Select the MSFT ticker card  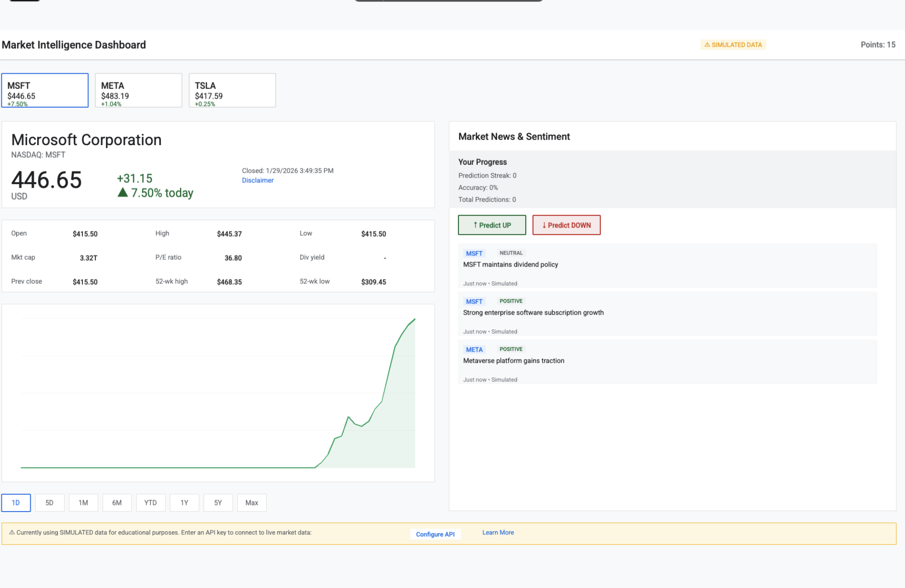45,90
